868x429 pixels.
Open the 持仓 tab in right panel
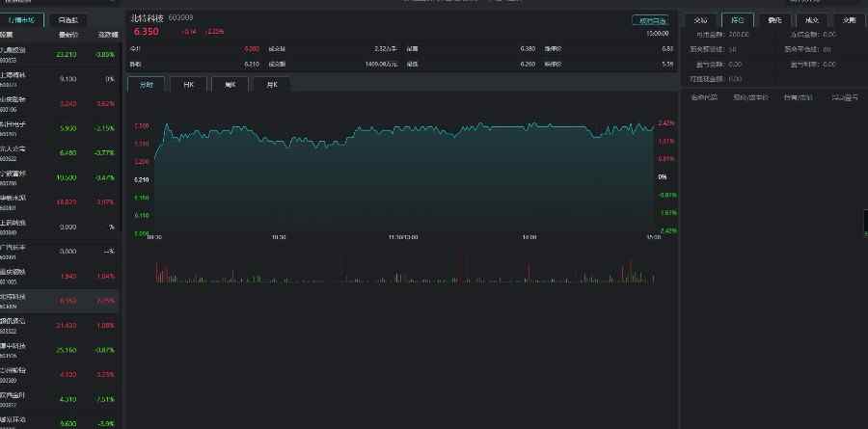pyautogui.click(x=738, y=20)
